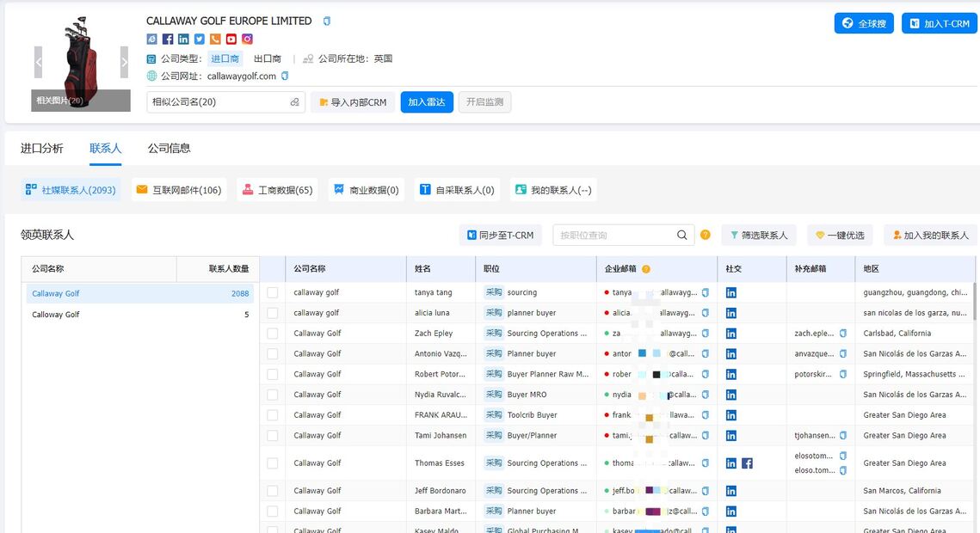Copy the anvazque... supplementary email

(843, 354)
